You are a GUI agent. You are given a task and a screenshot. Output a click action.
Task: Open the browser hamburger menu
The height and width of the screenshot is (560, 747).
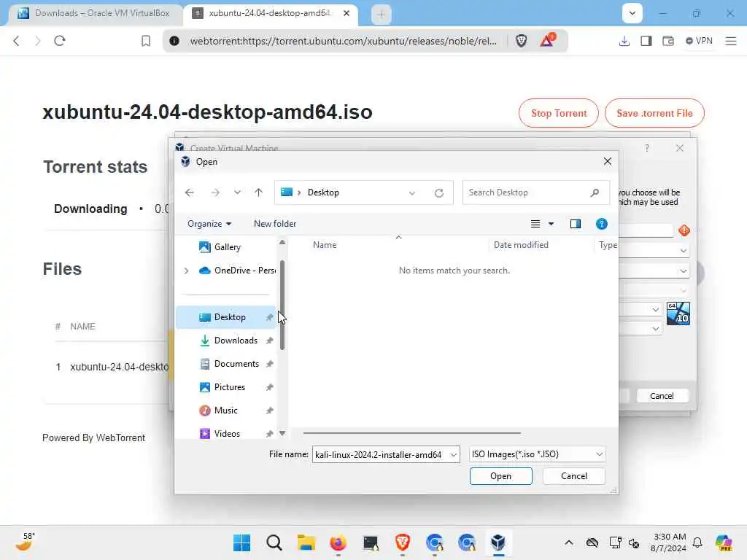coord(731,41)
